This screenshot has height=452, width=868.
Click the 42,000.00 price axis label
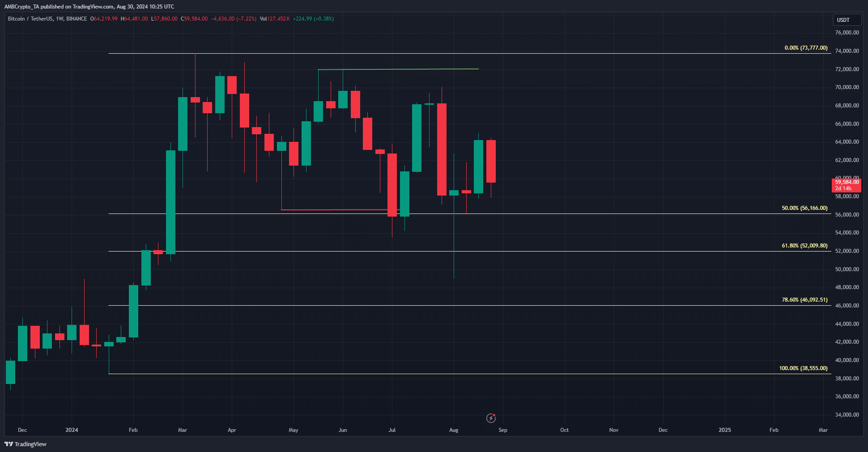(x=847, y=342)
